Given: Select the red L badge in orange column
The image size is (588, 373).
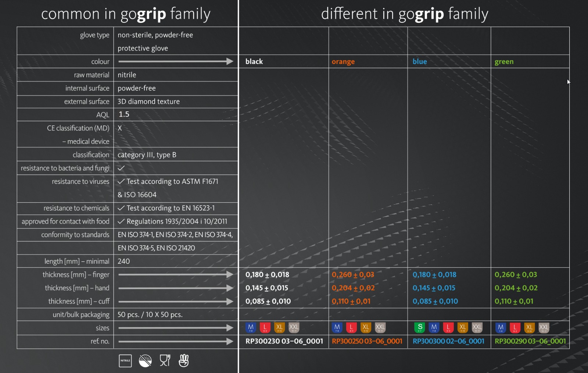Looking at the screenshot, I should coord(351,327).
